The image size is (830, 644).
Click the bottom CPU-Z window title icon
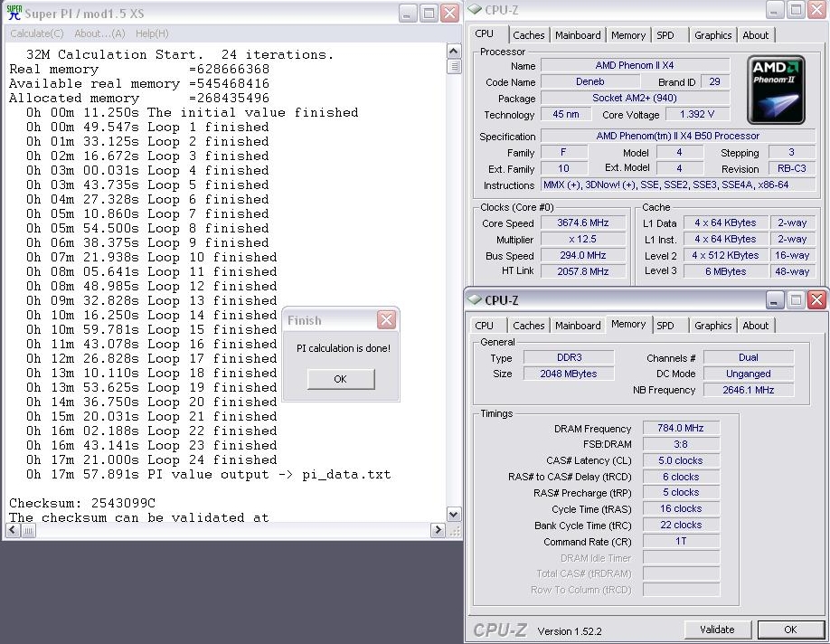click(x=475, y=299)
